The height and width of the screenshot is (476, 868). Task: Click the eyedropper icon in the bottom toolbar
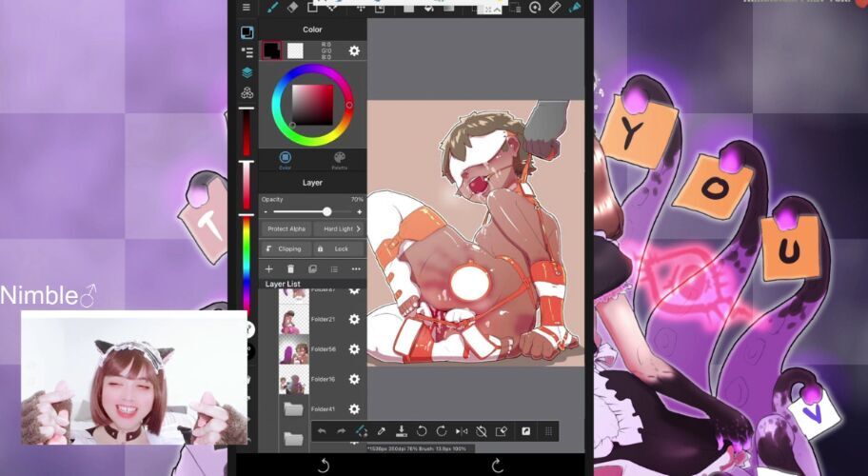[x=382, y=431]
